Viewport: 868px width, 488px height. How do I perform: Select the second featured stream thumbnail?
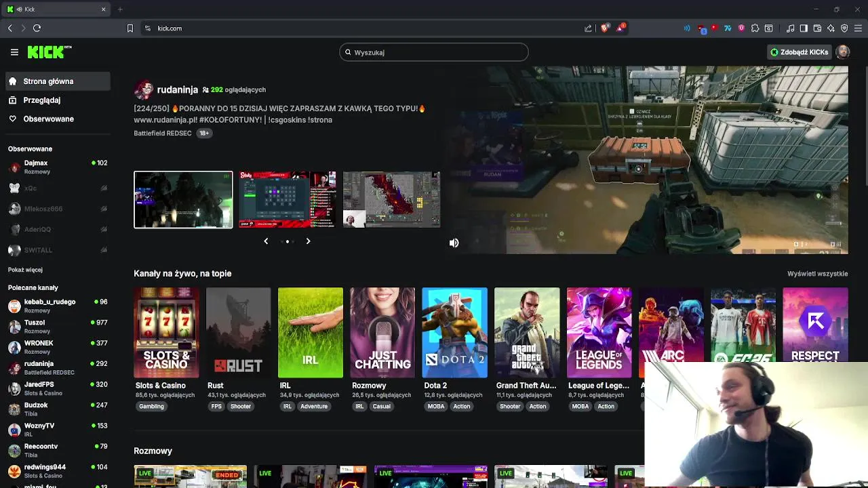click(288, 200)
